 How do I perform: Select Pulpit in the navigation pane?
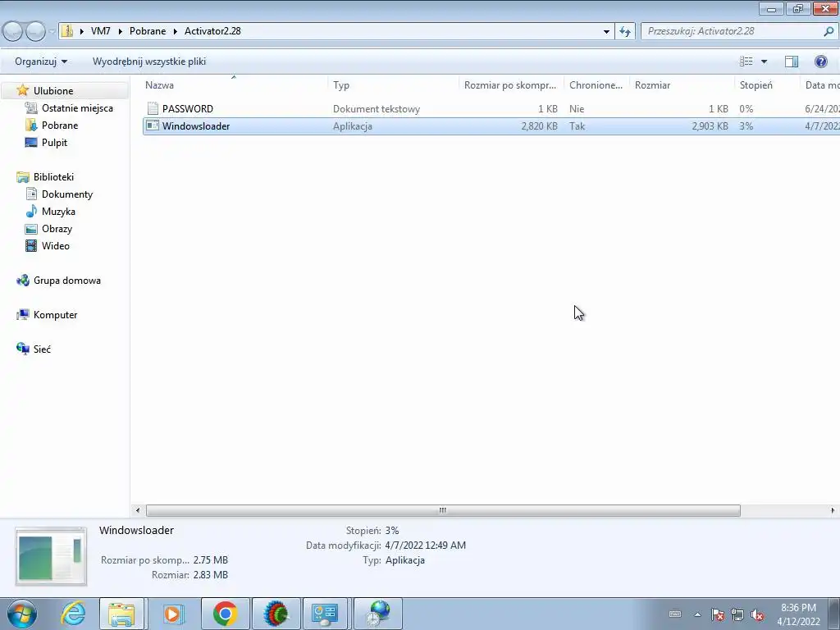(55, 143)
